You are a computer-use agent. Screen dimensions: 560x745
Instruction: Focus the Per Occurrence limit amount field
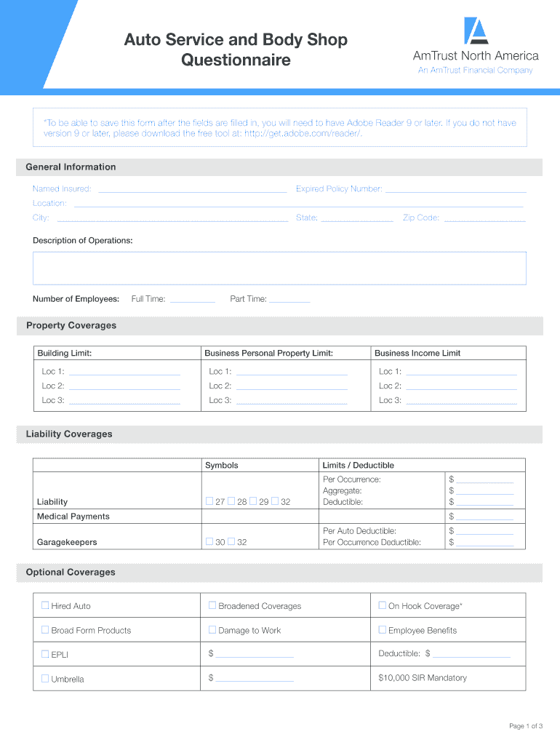tap(485, 479)
